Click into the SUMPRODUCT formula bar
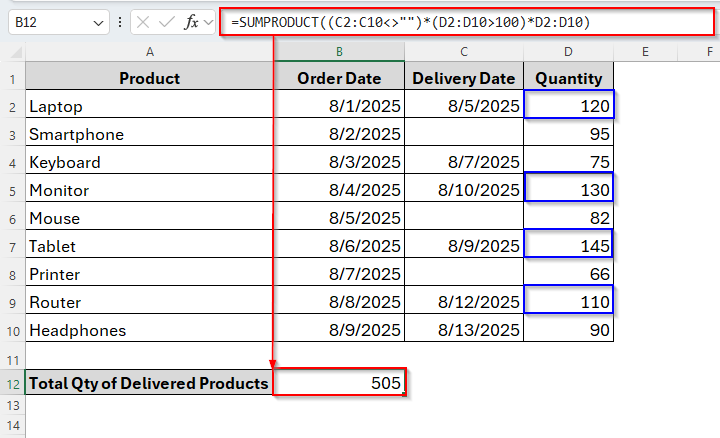This screenshot has width=720, height=438. tap(450, 22)
